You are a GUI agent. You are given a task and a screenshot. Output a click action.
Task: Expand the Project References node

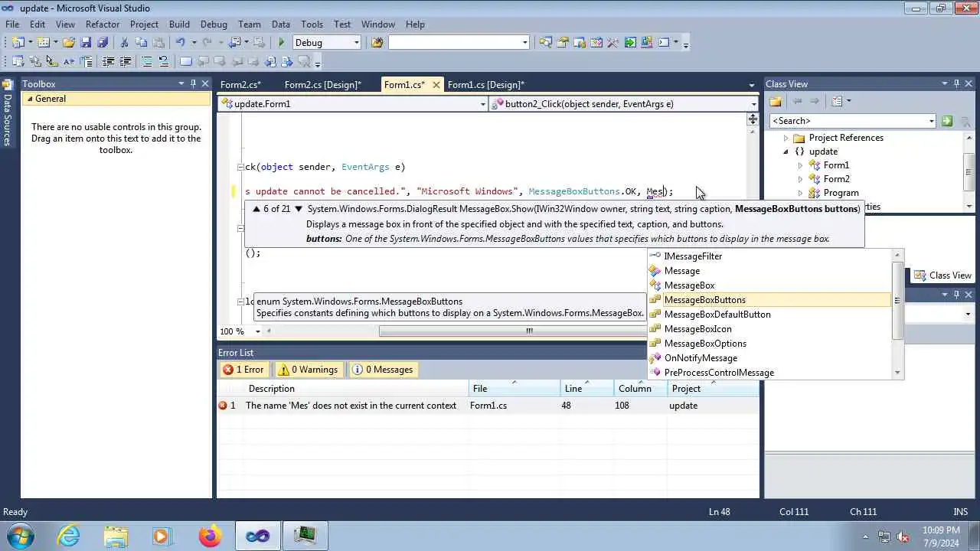coord(786,138)
